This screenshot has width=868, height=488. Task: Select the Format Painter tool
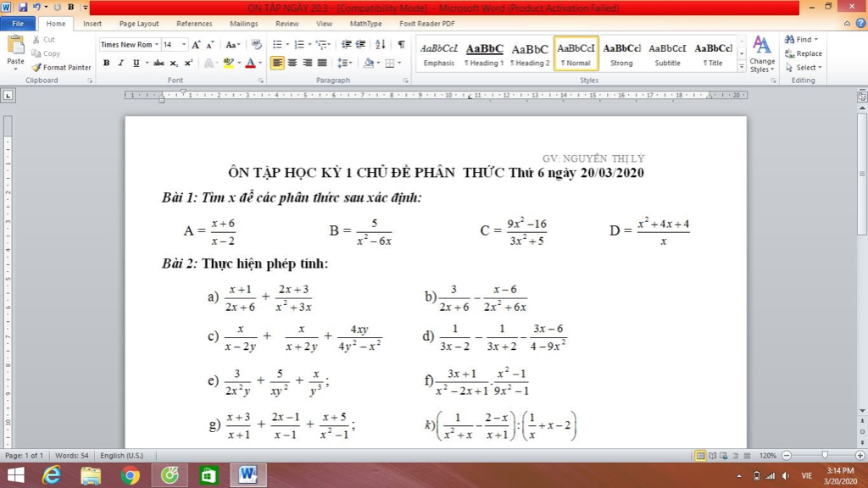pos(61,68)
